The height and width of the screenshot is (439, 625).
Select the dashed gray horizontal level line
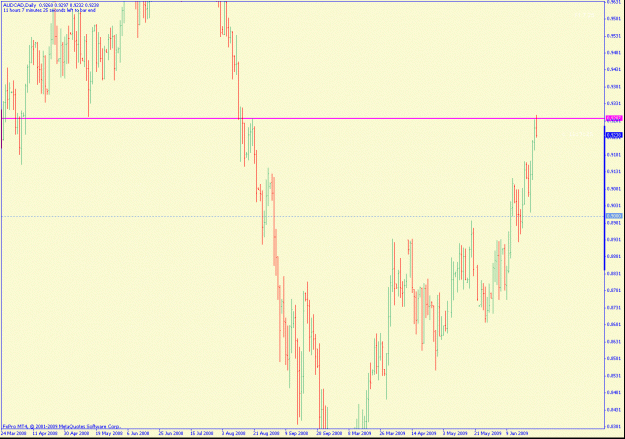coord(303,216)
